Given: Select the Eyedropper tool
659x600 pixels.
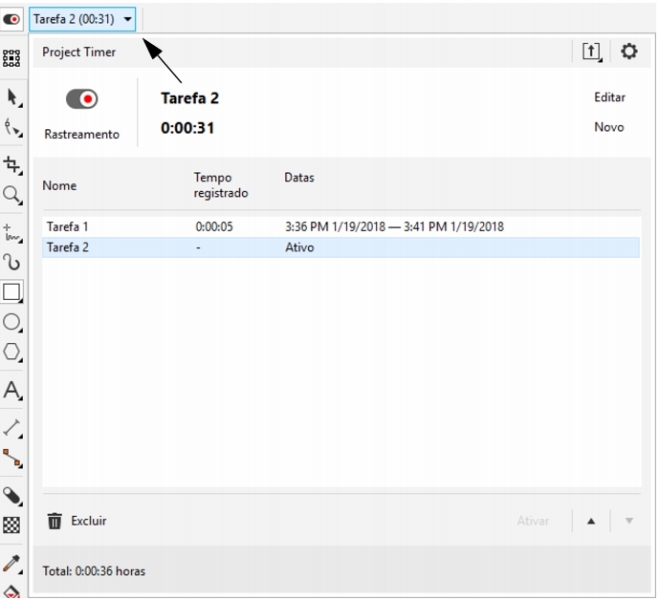Looking at the screenshot, I should point(13,566).
